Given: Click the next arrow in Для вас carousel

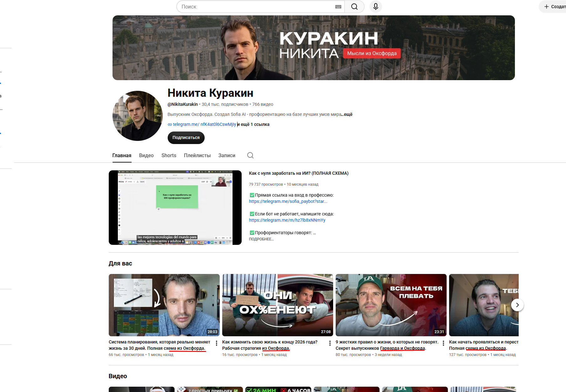Looking at the screenshot, I should 517,305.
